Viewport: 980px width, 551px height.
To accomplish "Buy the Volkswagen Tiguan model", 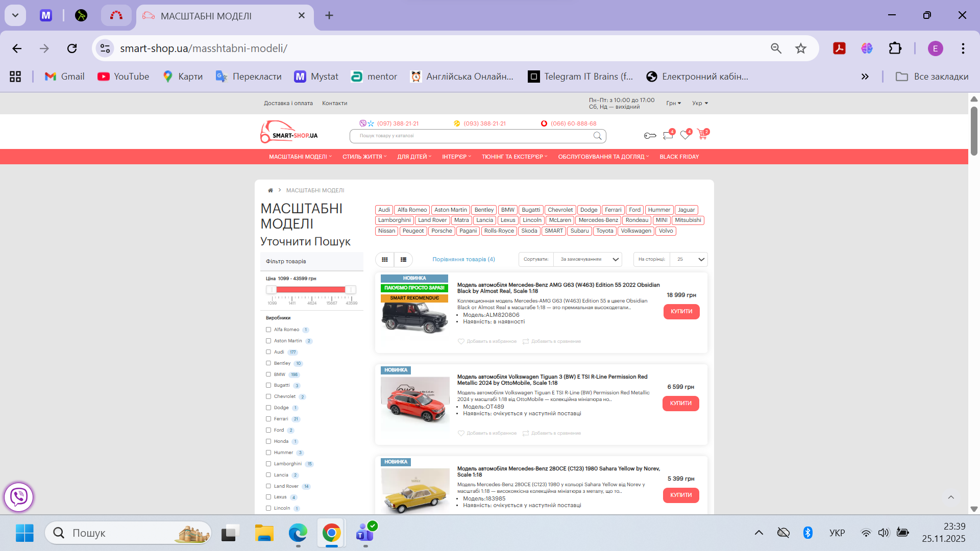I will pyautogui.click(x=680, y=404).
